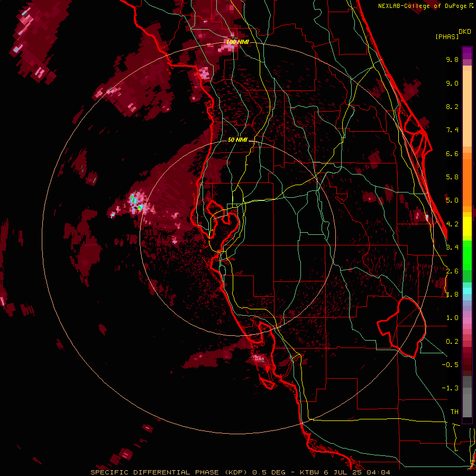Viewport: 476px width, 476px height.
Task: Click the 100 NMI range ring label
Action: pos(237,42)
